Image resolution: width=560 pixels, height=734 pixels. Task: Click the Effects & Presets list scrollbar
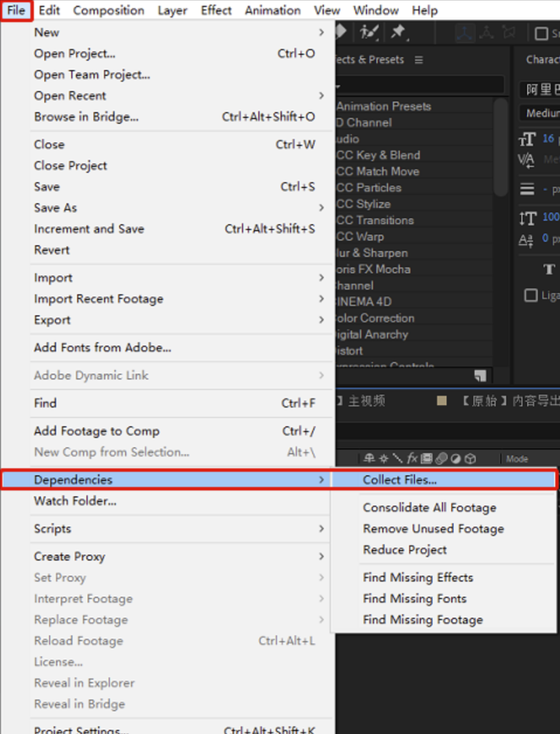[x=500, y=146]
